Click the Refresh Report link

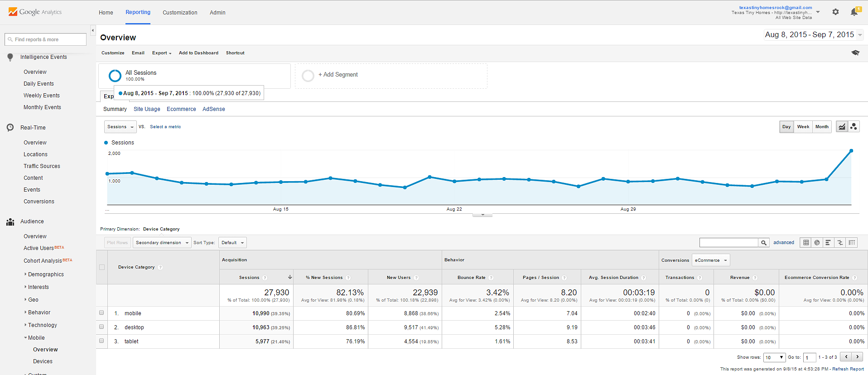click(848, 369)
